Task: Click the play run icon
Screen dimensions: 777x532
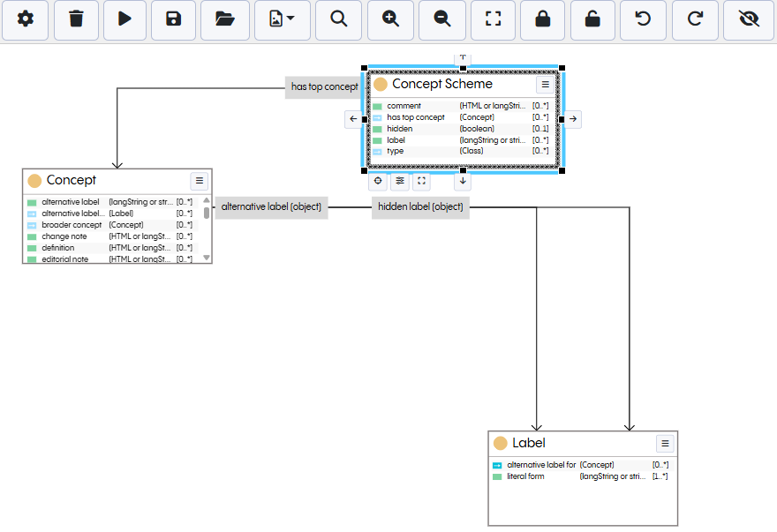Action: coord(124,19)
